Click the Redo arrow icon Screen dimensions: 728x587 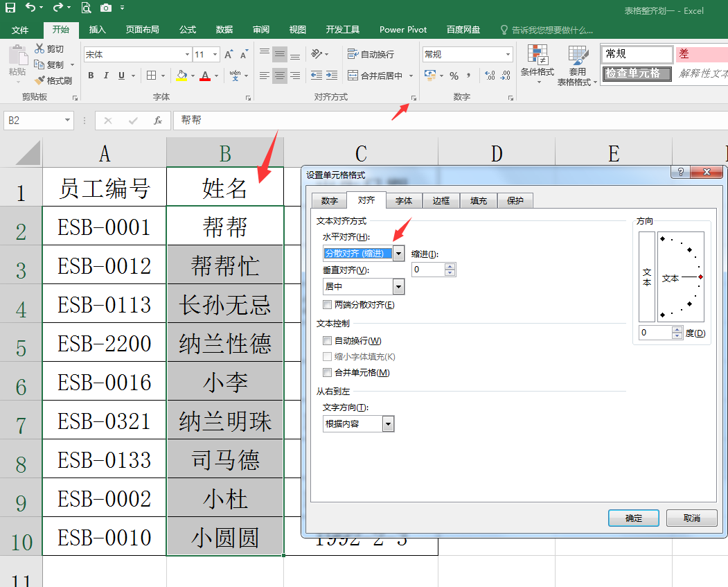[58, 8]
